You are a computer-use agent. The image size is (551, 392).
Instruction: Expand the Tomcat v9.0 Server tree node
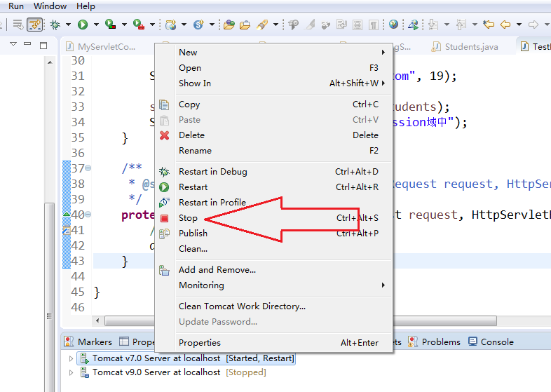point(71,372)
